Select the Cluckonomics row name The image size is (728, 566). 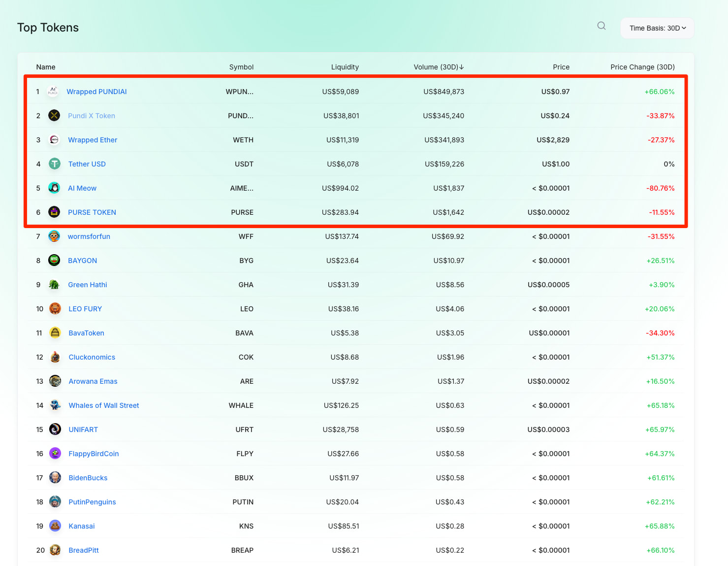[x=92, y=357]
